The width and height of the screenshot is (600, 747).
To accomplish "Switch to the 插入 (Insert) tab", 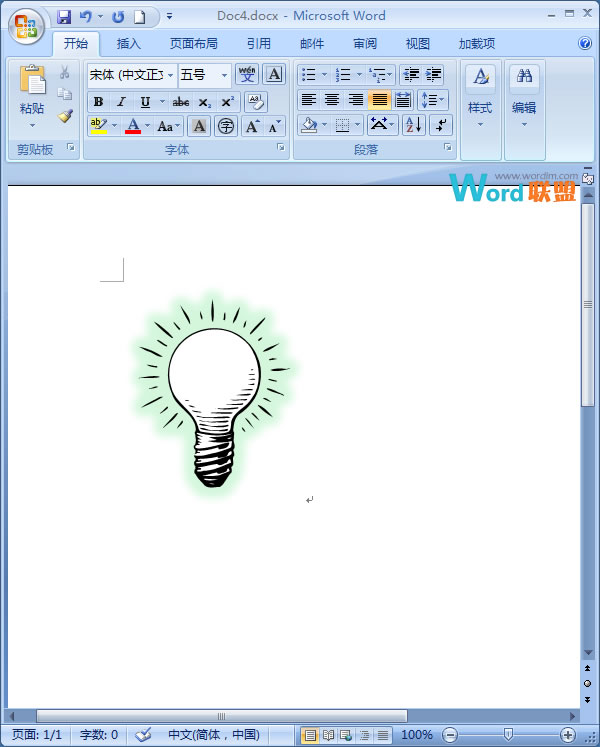I will click(129, 44).
